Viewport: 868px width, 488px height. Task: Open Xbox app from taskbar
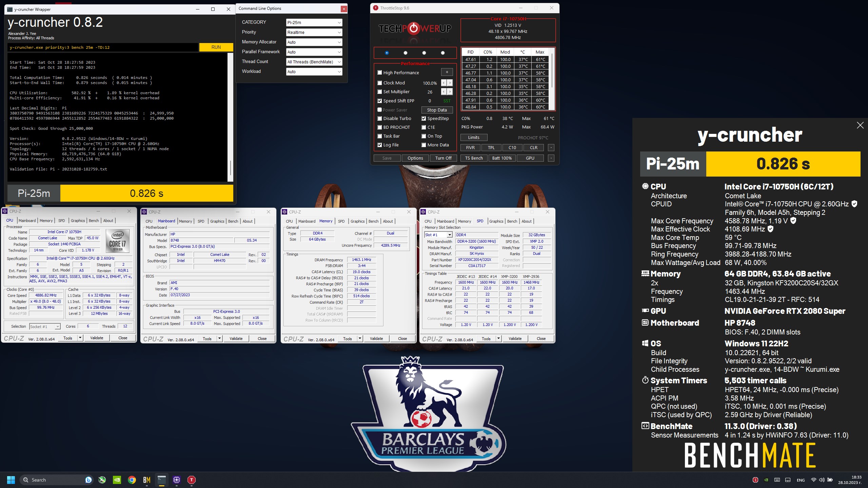pos(102,480)
